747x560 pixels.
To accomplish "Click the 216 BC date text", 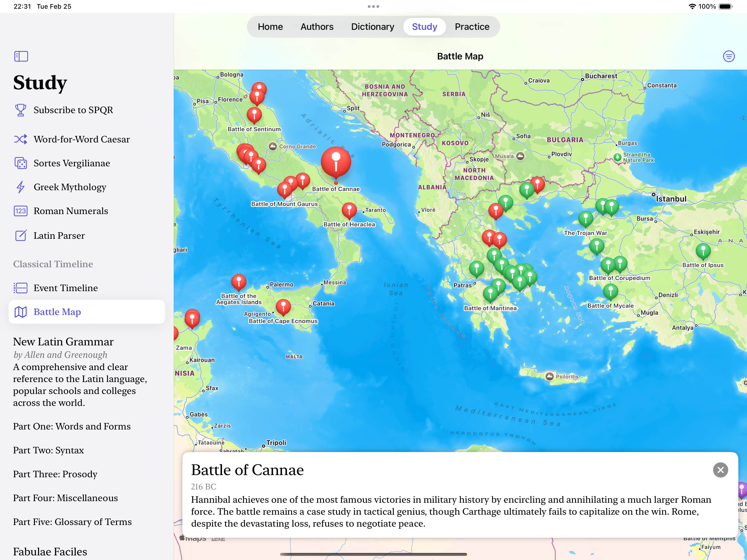I will (x=204, y=486).
